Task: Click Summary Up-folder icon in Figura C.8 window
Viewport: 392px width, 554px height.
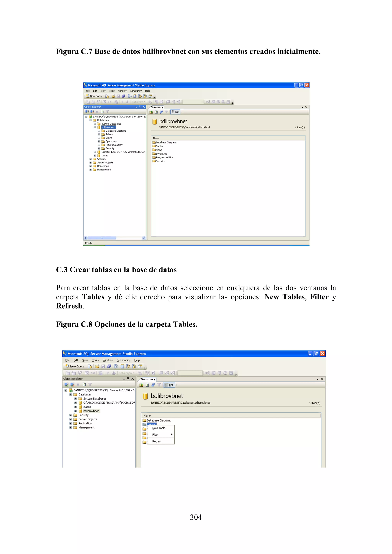Action: [x=141, y=385]
